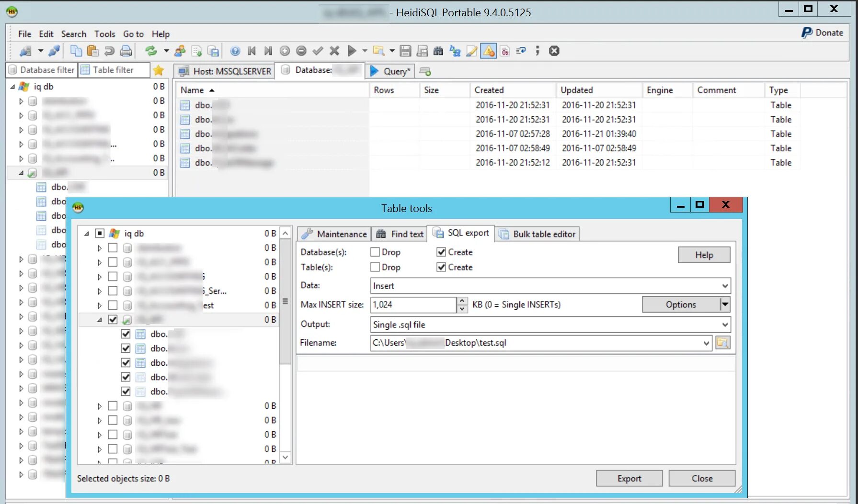
Task: Click the tree scrollbar thumb in Table tools
Action: point(285,302)
